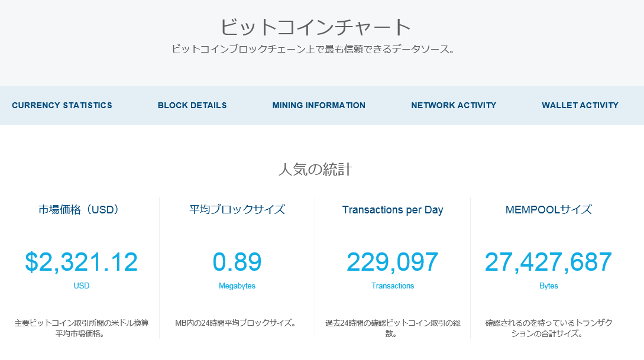Image resolution: width=644 pixels, height=360 pixels.
Task: Click the USD unit label
Action: (82, 286)
